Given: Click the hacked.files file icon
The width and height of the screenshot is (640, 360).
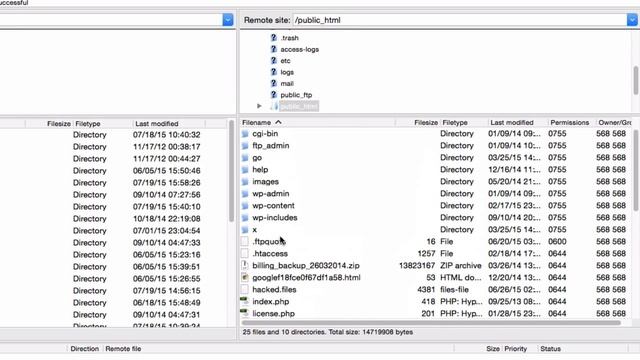Looking at the screenshot, I should [x=245, y=290].
